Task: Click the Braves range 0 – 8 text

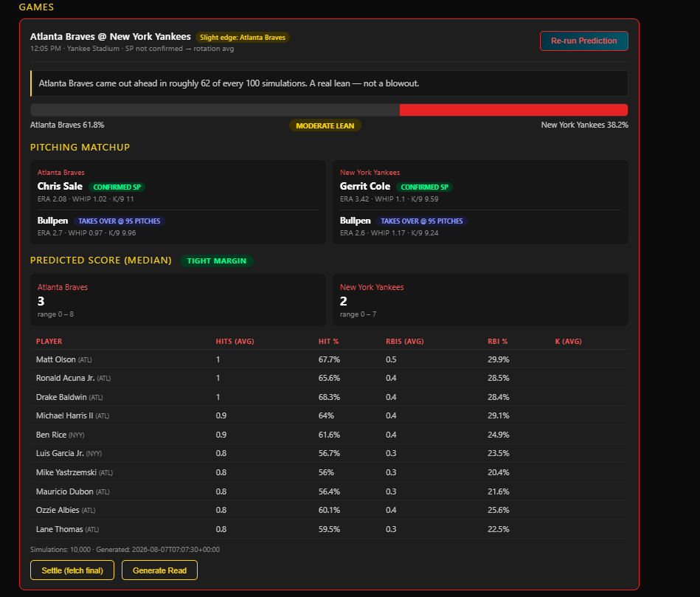Action: 55,314
